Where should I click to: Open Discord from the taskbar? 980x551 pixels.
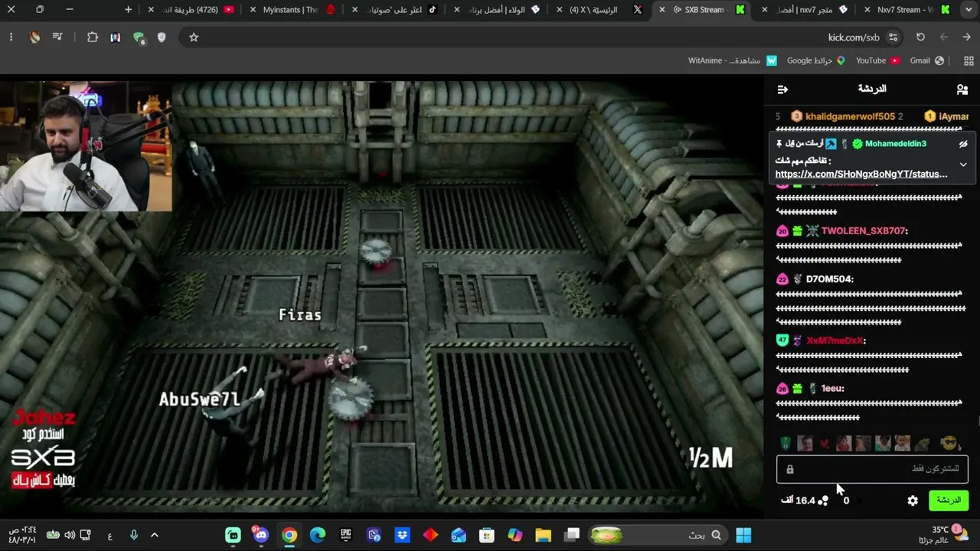coord(261,536)
